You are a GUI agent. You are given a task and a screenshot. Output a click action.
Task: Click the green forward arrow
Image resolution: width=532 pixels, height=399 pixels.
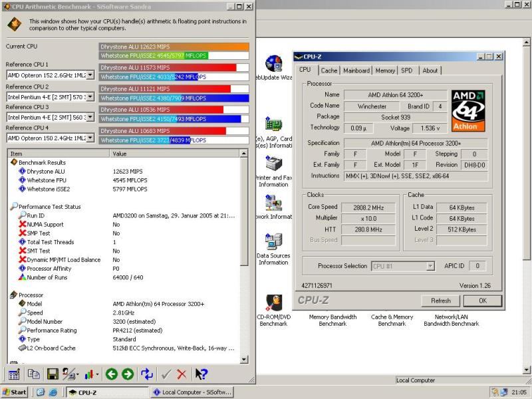pyautogui.click(x=128, y=374)
